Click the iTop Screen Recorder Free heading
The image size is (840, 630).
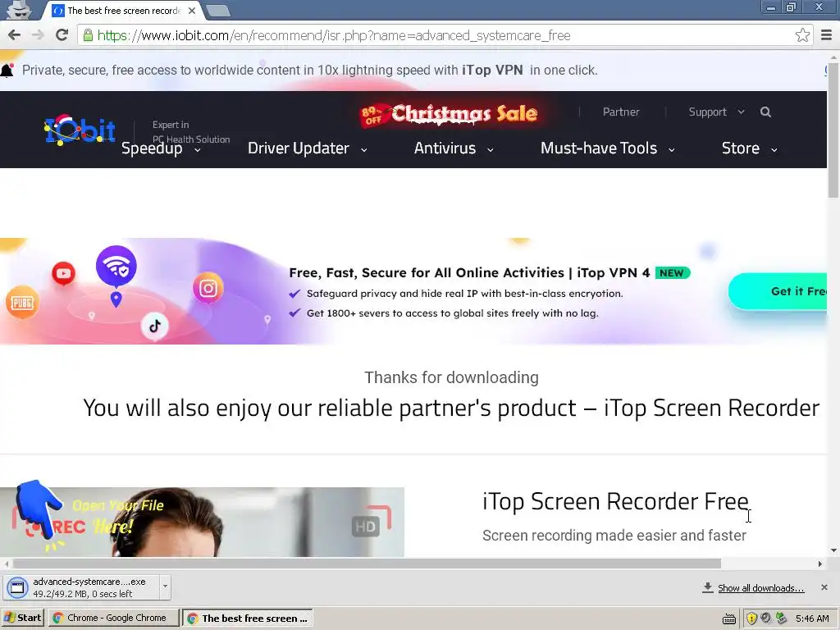[615, 501]
